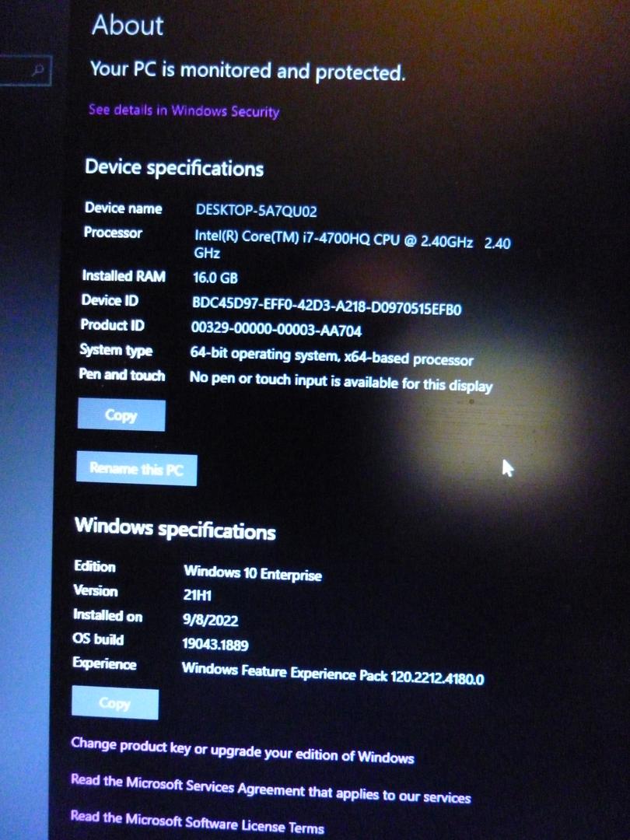
Task: Click the Device ID label
Action: [110, 300]
